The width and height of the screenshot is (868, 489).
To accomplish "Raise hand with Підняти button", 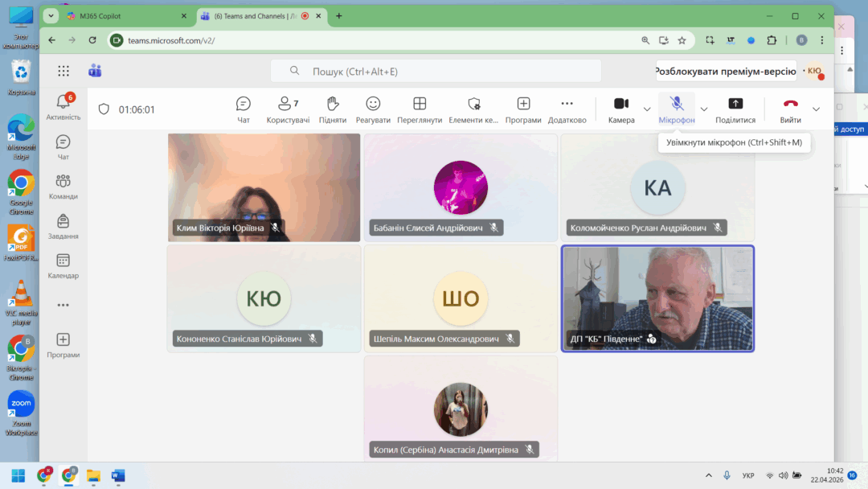I will [332, 109].
